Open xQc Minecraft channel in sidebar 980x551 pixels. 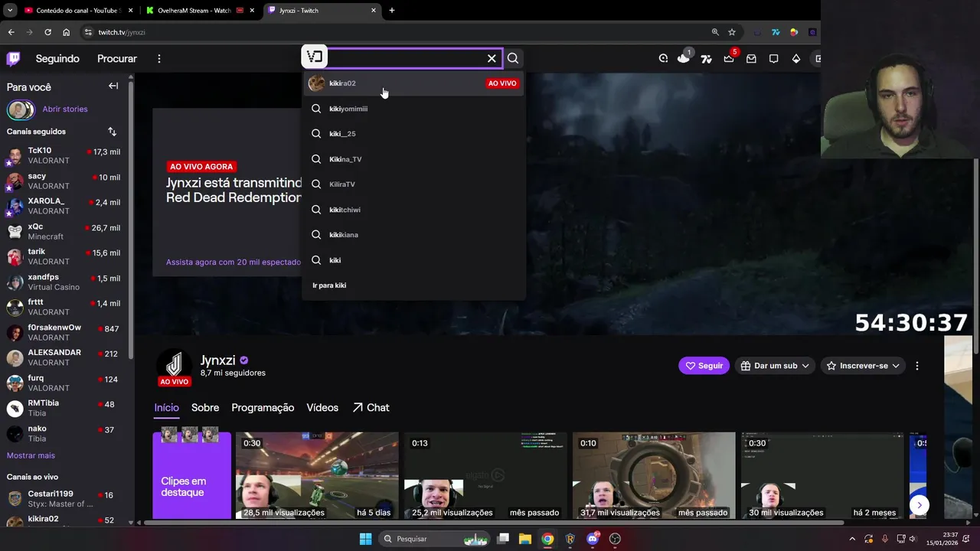64,231
